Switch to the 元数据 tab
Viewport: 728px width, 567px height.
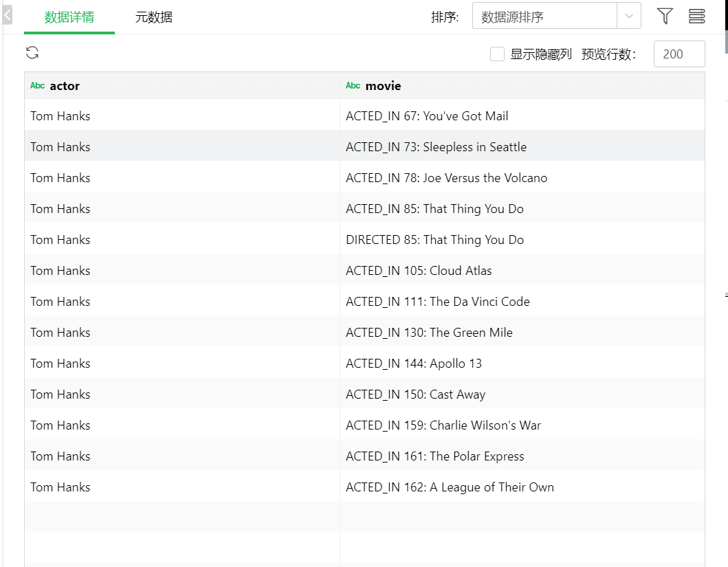coord(154,17)
